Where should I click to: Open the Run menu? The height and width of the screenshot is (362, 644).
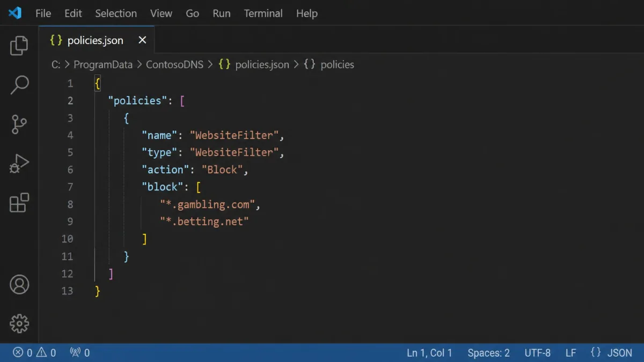click(222, 13)
